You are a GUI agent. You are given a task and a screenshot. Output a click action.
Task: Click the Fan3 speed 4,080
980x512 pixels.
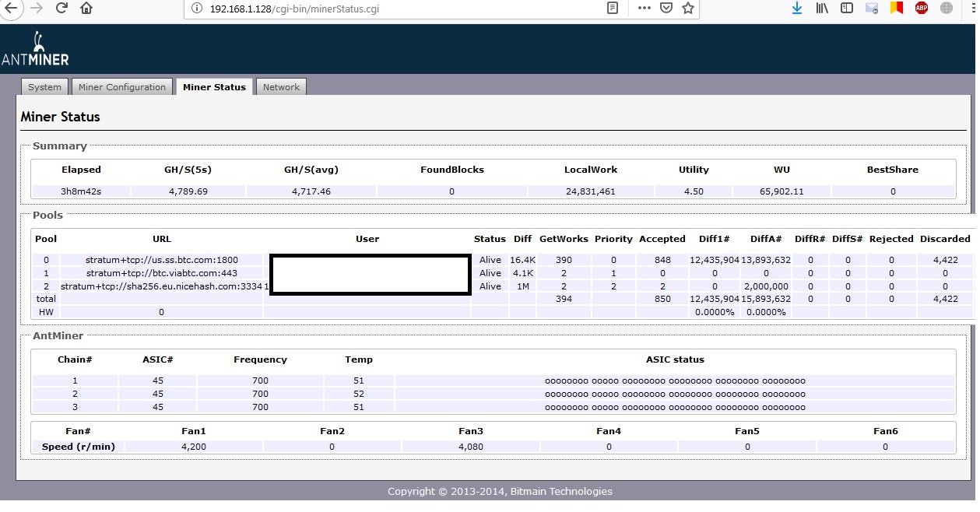tap(470, 447)
